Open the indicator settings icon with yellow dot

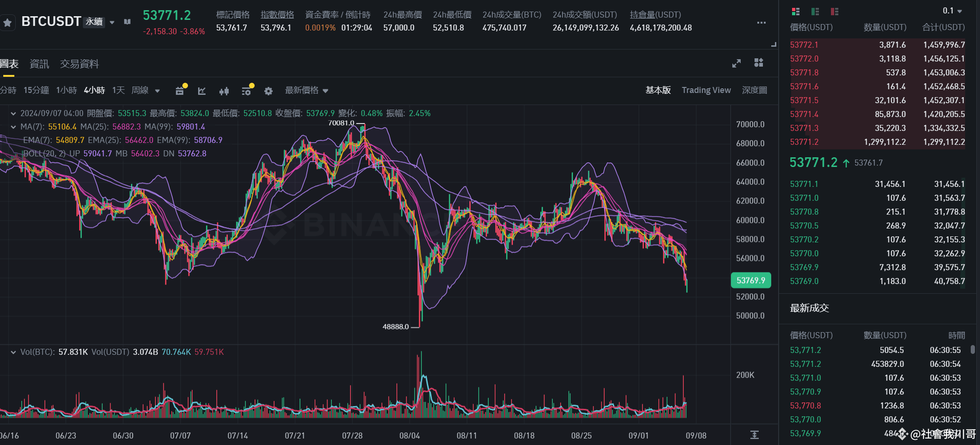tap(247, 91)
